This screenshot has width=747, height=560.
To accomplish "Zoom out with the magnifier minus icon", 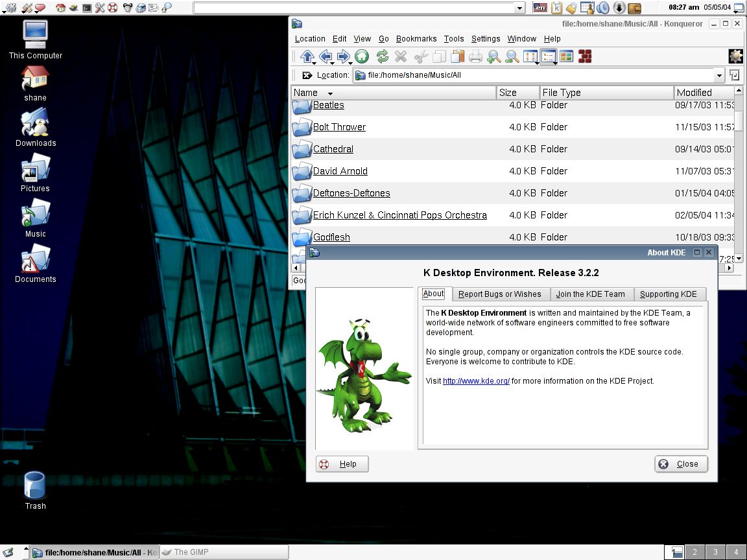I will pyautogui.click(x=512, y=56).
